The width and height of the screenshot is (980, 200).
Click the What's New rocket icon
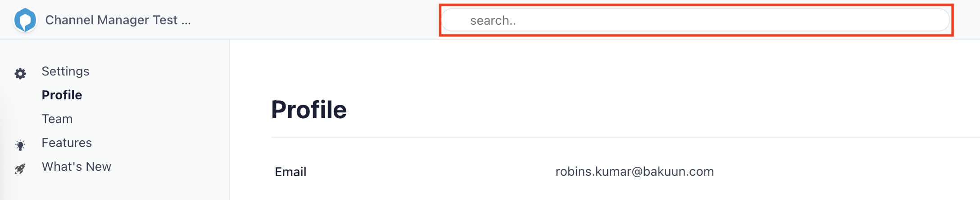[x=20, y=169]
